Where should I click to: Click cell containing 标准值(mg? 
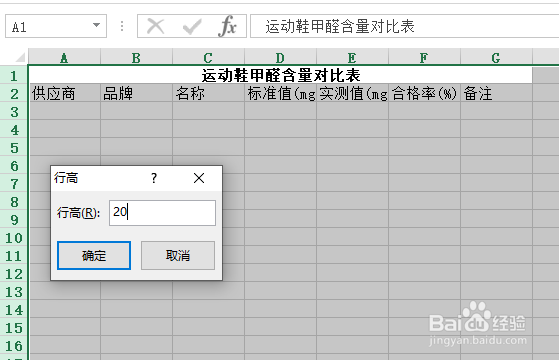281,93
